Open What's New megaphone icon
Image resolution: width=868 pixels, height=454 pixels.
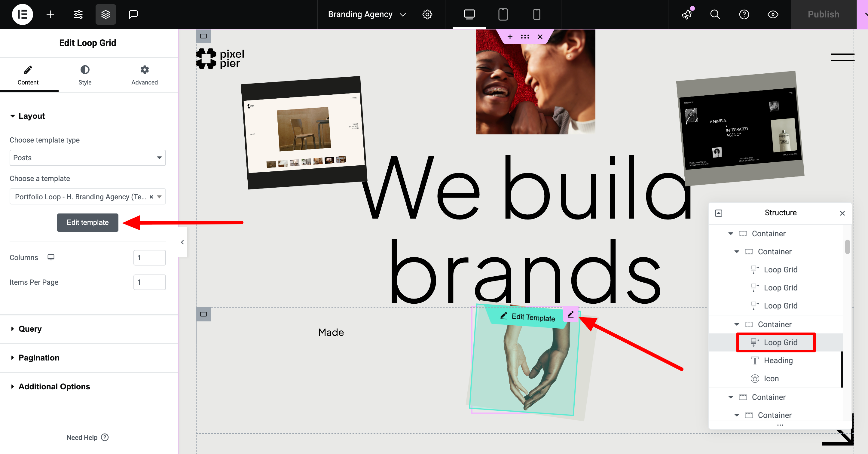click(687, 14)
